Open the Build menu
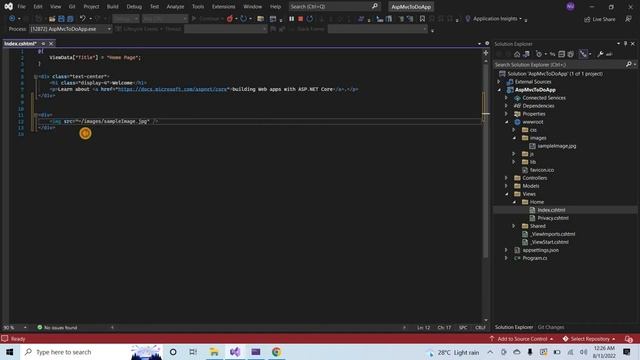This screenshot has height=360, width=640. click(112, 7)
